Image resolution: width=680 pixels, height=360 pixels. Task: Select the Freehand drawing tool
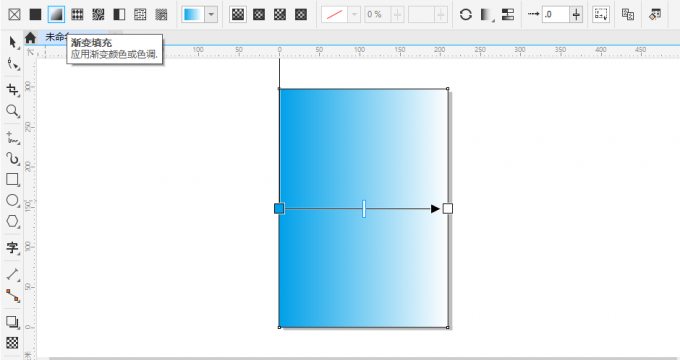click(13, 137)
